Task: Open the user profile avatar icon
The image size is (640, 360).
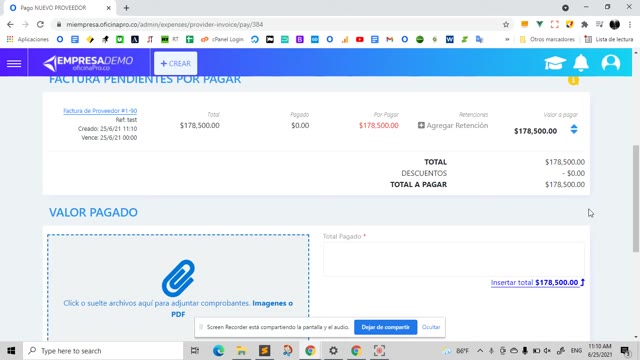Action: click(611, 63)
